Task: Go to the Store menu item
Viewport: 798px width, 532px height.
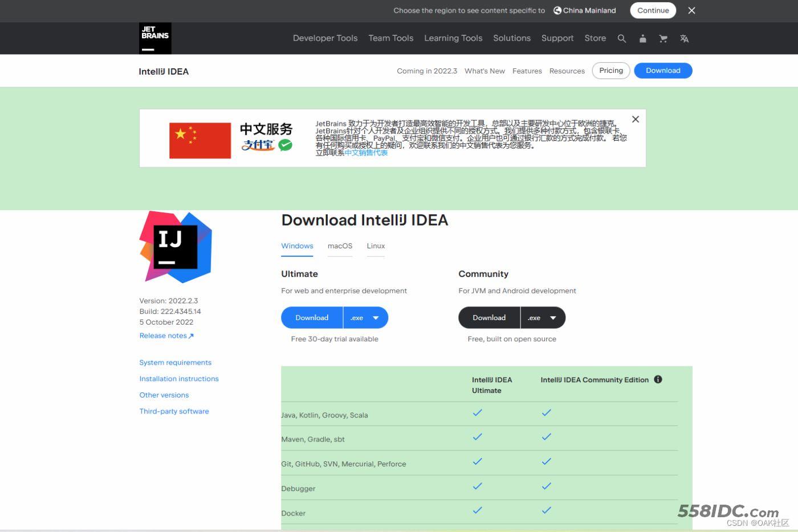Action: click(595, 38)
